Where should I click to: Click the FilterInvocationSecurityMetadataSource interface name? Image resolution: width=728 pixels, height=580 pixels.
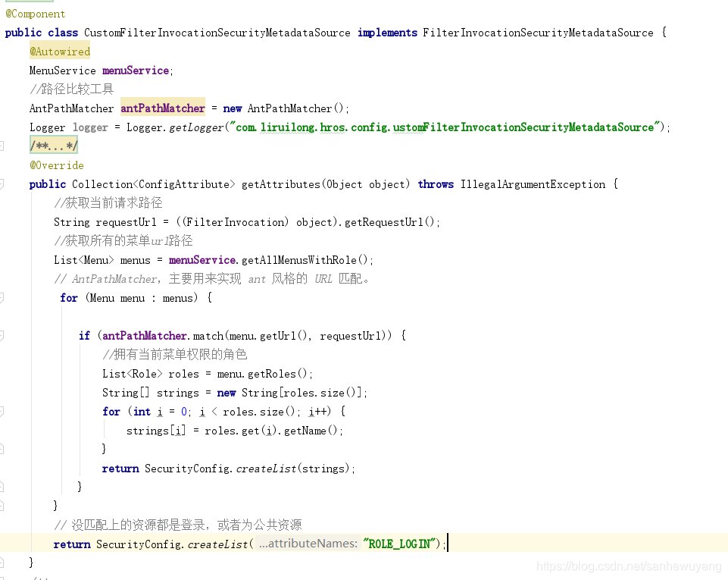pos(538,33)
